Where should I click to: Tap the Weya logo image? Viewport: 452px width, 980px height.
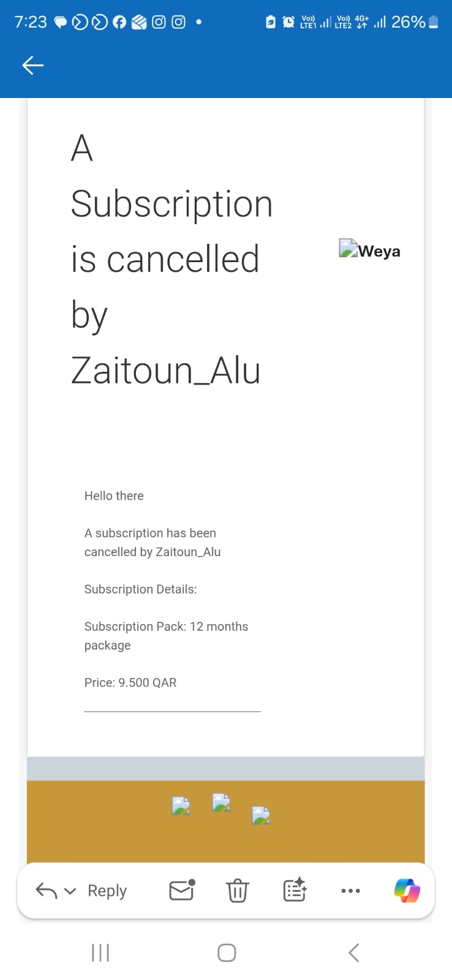pyautogui.click(x=369, y=250)
